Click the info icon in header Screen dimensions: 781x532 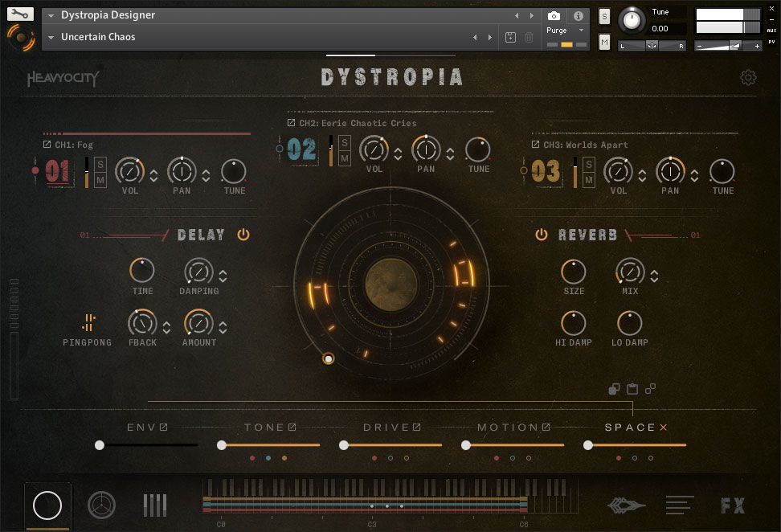[x=578, y=16]
